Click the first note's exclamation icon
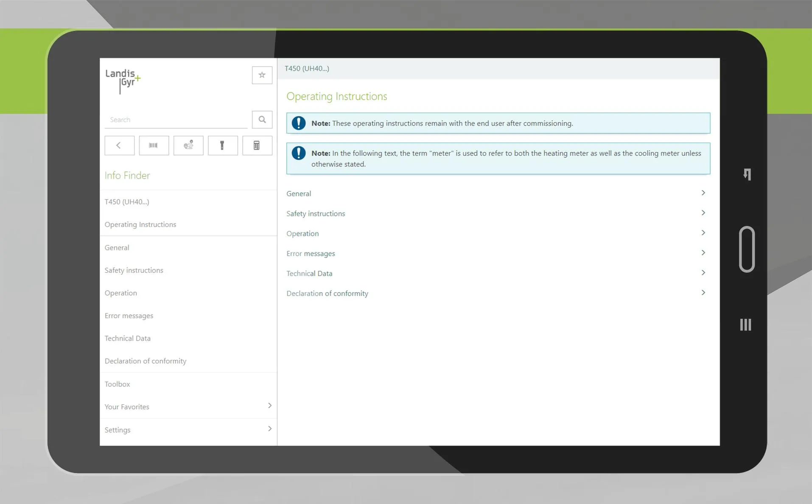The image size is (812, 504). point(299,123)
